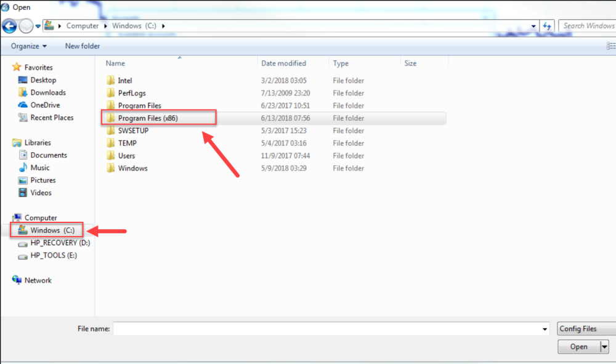
Task: Create a New folder
Action: click(x=83, y=46)
